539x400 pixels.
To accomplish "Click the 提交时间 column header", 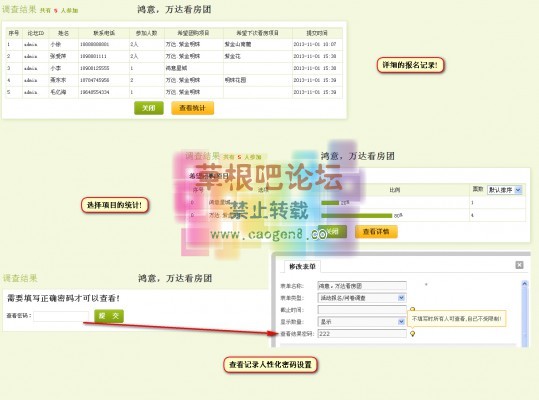I will coord(317,33).
